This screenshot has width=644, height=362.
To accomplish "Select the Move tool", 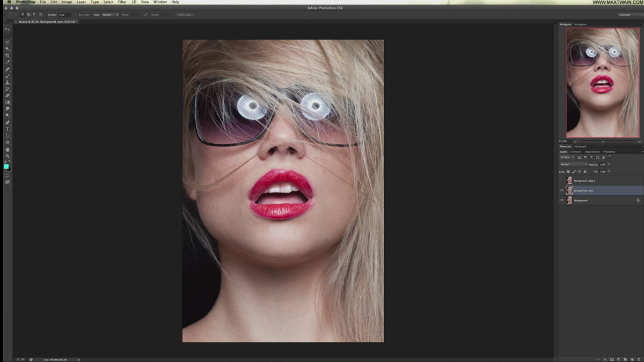I will (x=8, y=29).
